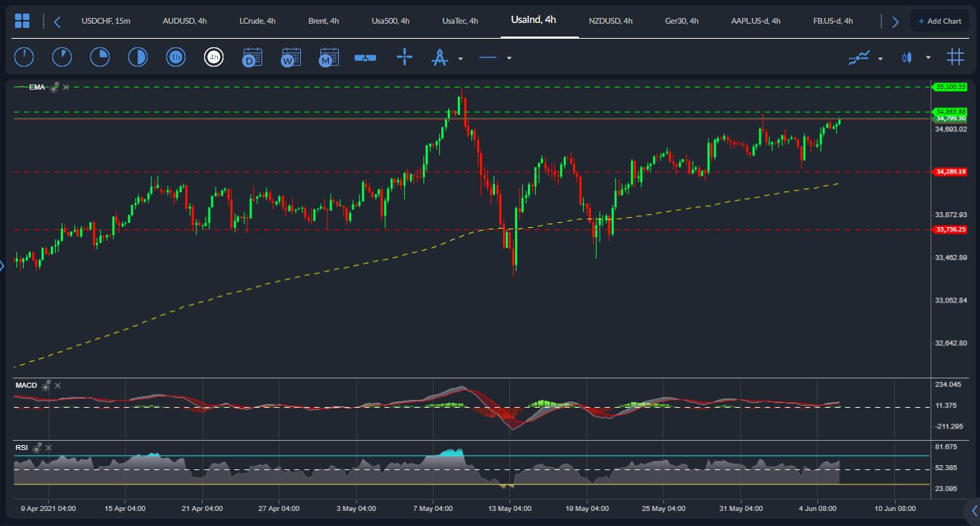Toggle the chart grid lines icon
Viewport: 980px width, 526px height.
955,57
